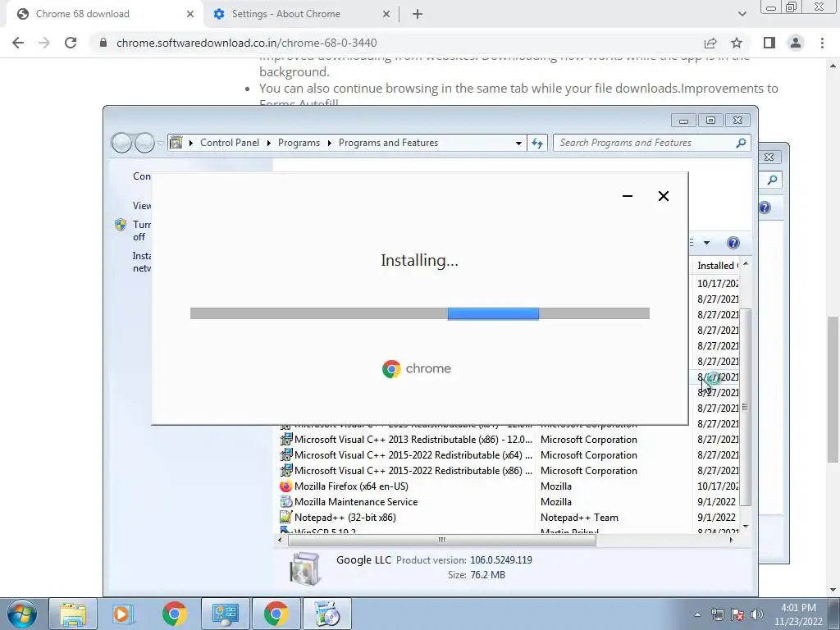Show hidden system tray icons arrow
The image size is (840, 630).
(697, 614)
